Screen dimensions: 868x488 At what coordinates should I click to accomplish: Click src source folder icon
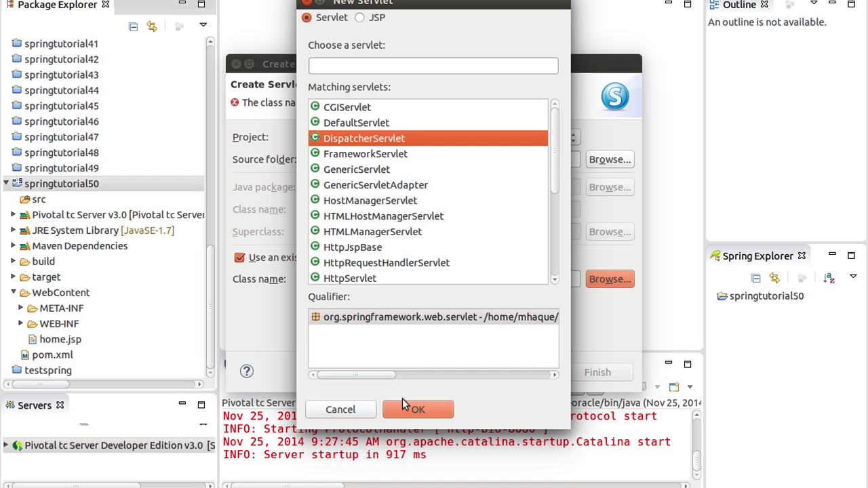24,199
